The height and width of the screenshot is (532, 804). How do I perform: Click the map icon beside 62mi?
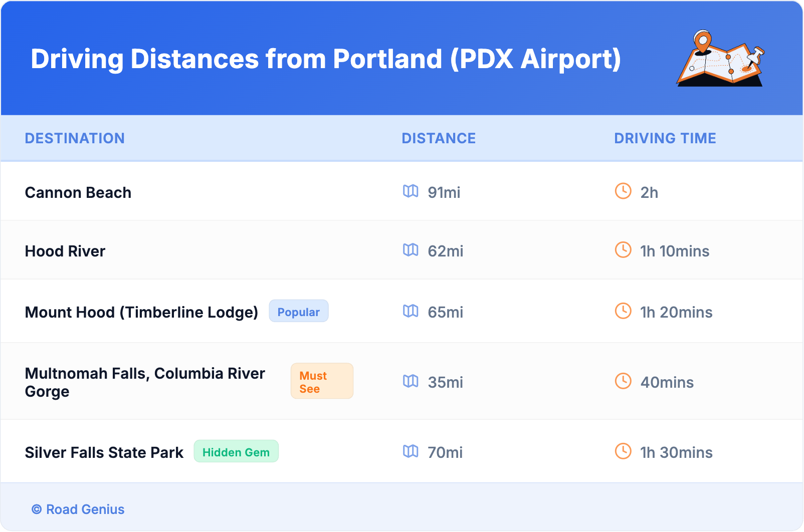click(411, 249)
